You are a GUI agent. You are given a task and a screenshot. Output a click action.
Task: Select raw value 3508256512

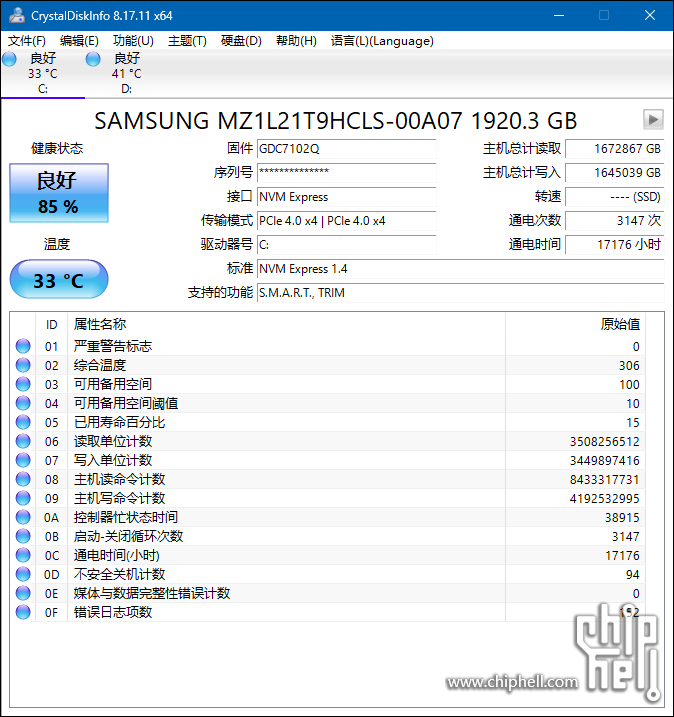click(x=604, y=442)
